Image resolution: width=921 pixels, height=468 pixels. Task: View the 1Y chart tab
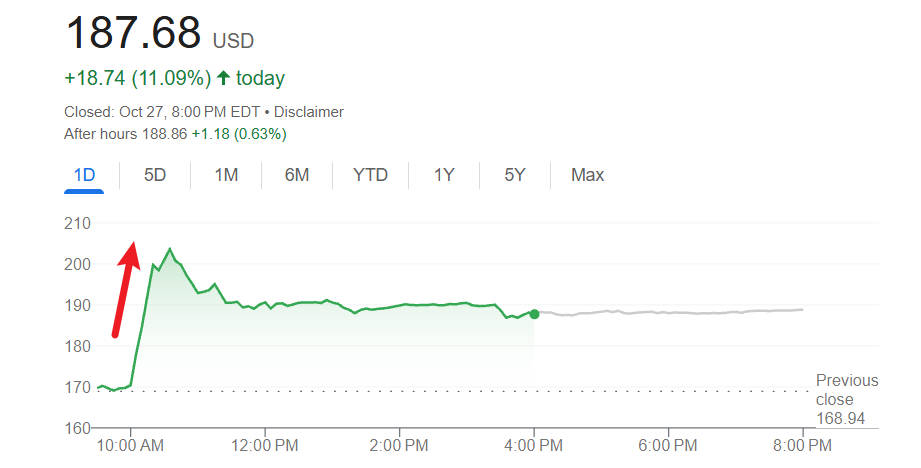point(444,175)
